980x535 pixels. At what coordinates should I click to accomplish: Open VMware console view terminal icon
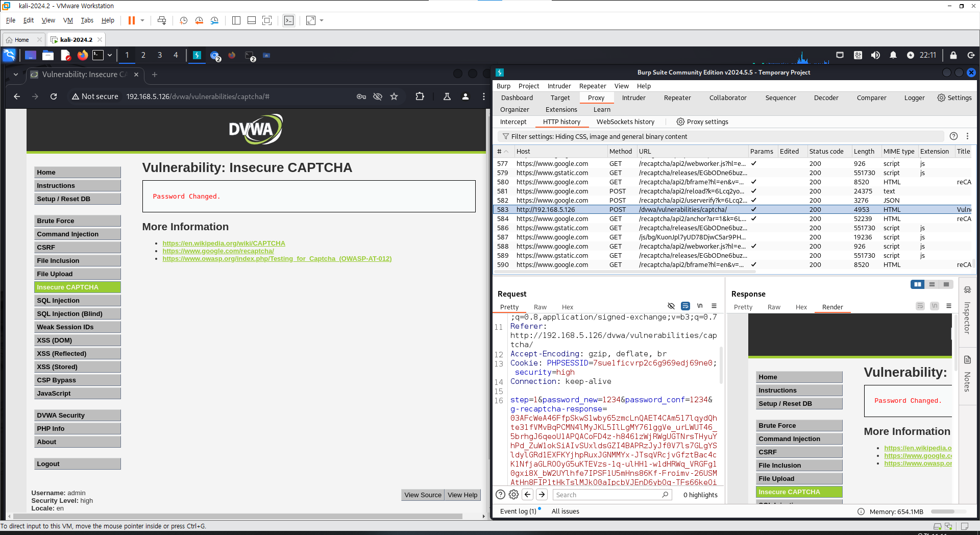coord(289,20)
